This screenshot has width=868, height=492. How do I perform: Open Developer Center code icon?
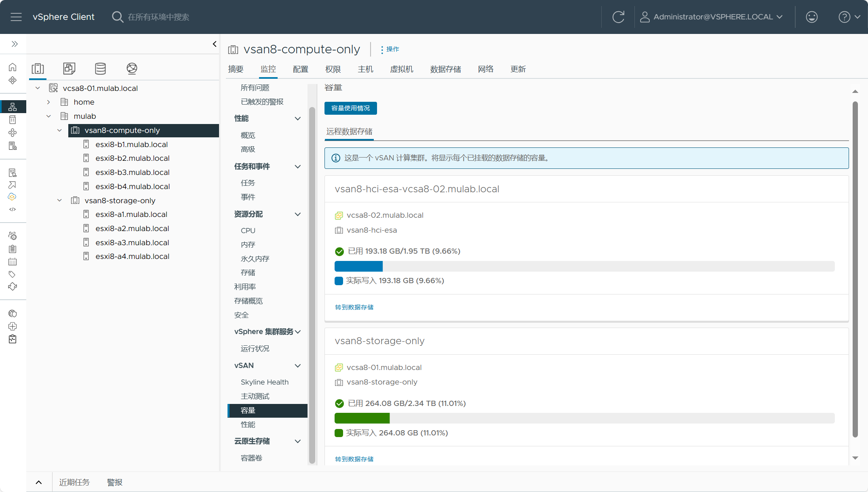[x=13, y=209]
